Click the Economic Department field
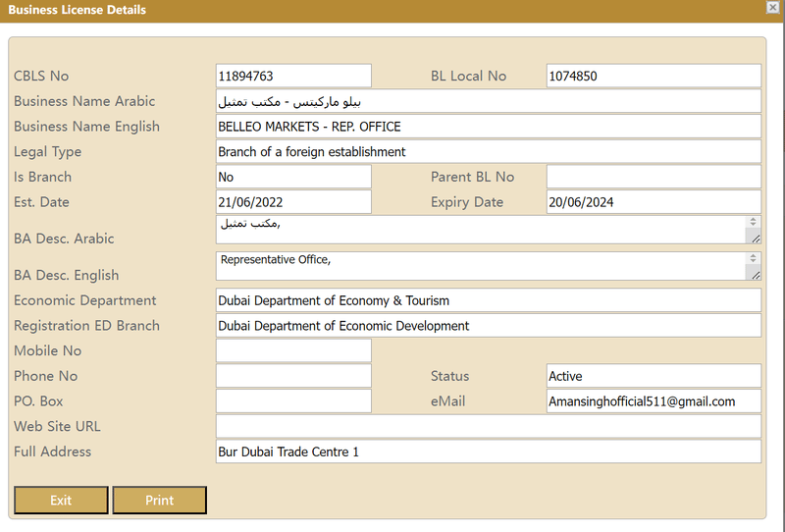 (x=489, y=300)
